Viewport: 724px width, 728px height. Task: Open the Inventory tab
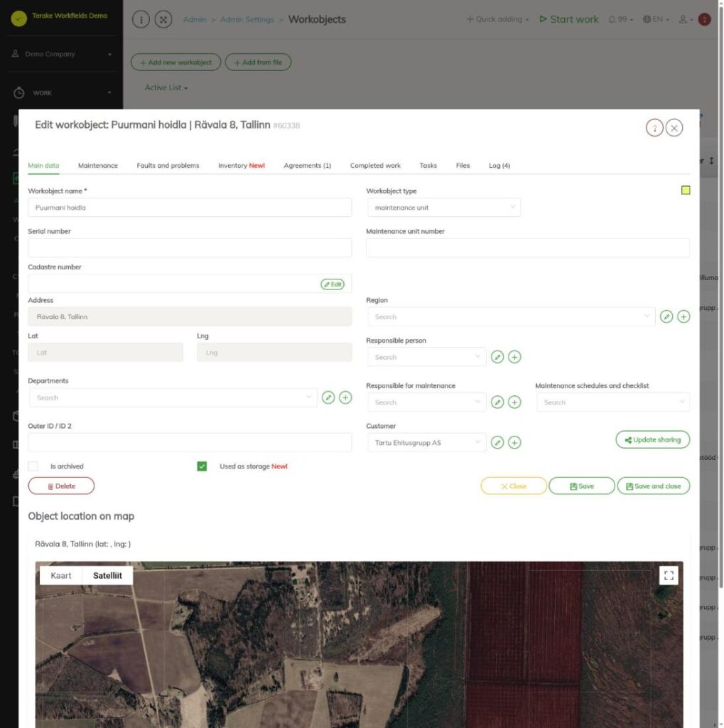coord(242,165)
